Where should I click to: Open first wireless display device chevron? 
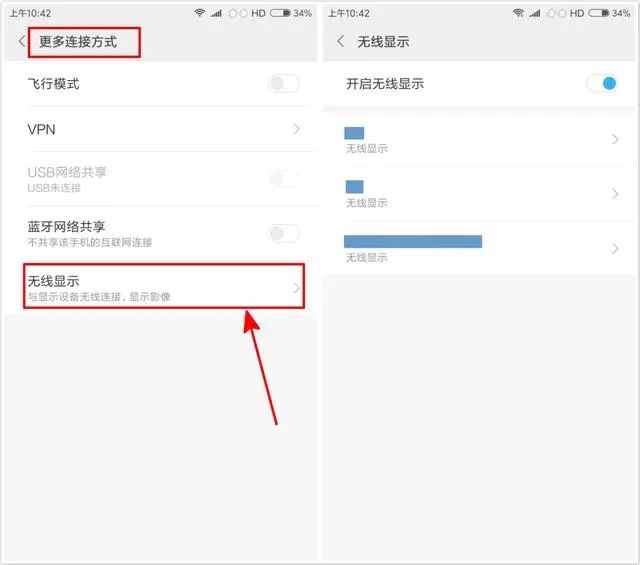616,140
